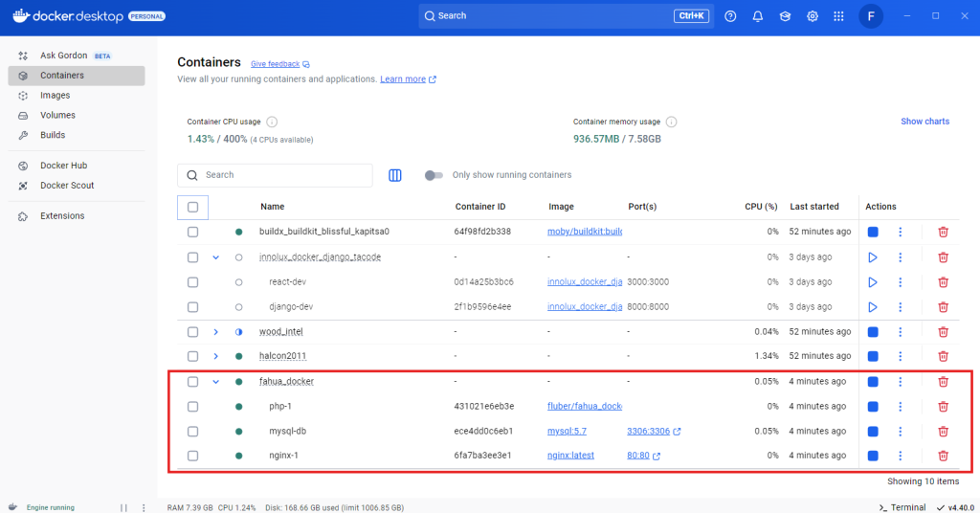Open Extensions in sidebar
The width and height of the screenshot is (980, 513).
tap(77, 216)
